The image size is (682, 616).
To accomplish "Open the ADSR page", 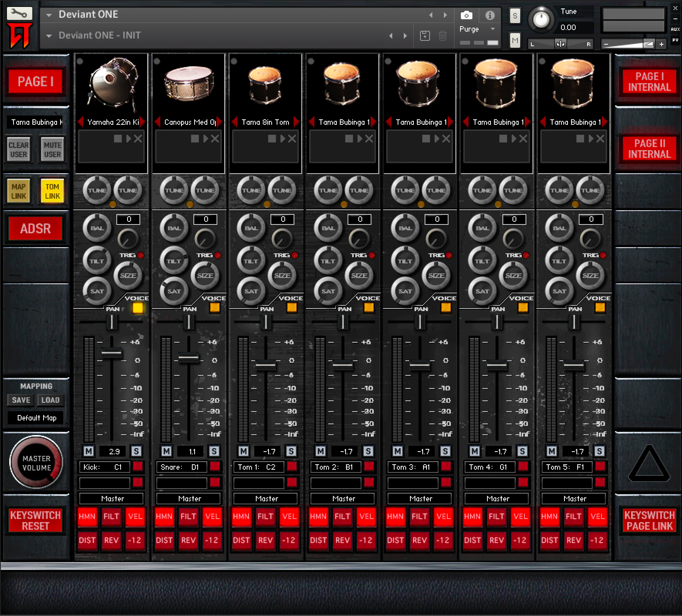I will 35,229.
